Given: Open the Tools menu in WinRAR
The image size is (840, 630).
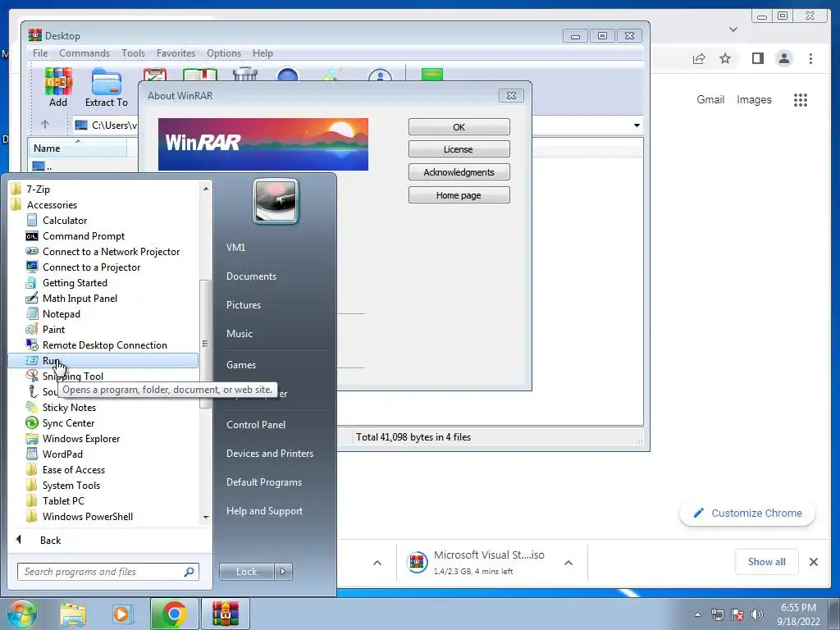Looking at the screenshot, I should 133,53.
